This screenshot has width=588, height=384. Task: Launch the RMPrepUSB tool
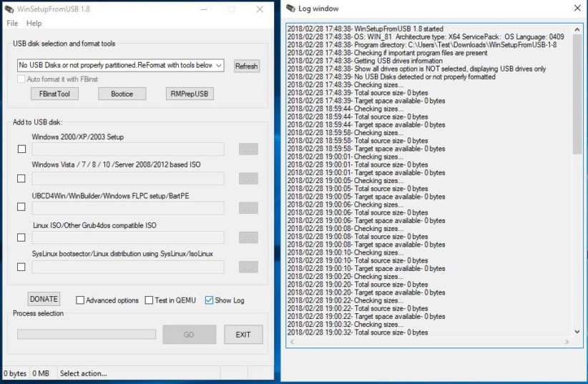190,94
